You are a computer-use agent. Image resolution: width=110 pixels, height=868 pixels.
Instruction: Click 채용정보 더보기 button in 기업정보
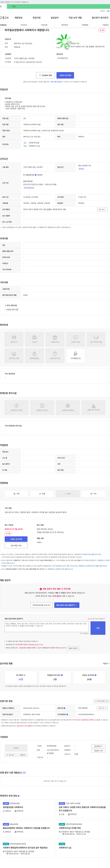[x=99, y=751]
